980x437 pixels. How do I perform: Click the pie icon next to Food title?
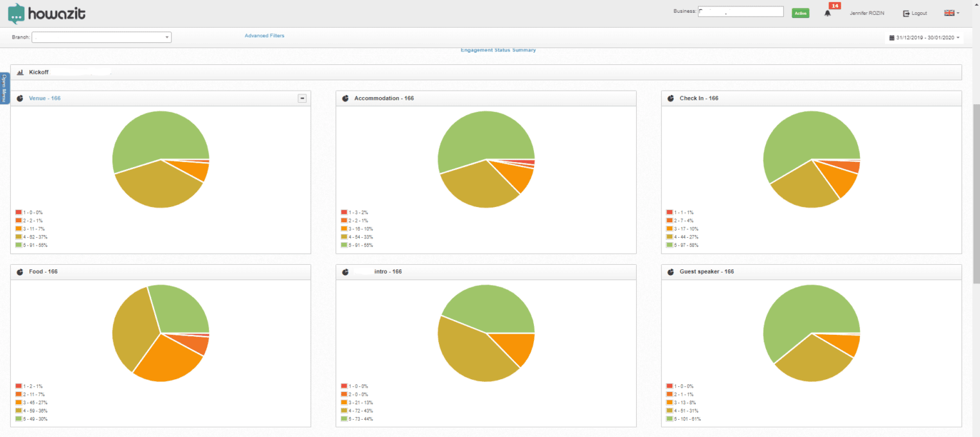(x=20, y=272)
